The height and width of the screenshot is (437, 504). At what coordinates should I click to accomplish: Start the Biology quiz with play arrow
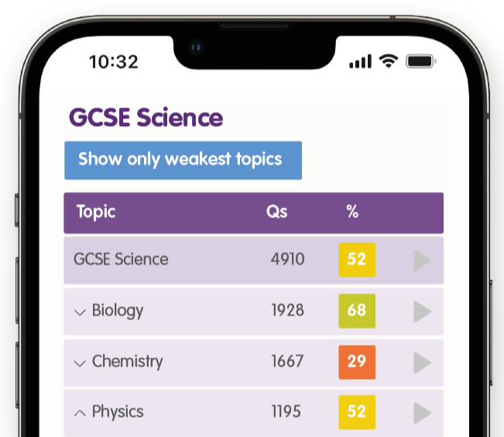pyautogui.click(x=423, y=312)
